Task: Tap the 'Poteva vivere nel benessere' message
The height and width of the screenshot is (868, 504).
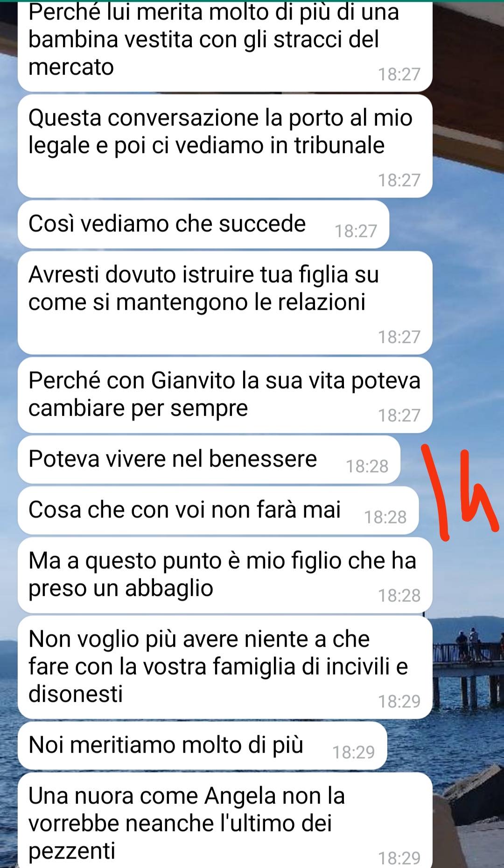Action: pos(209,460)
